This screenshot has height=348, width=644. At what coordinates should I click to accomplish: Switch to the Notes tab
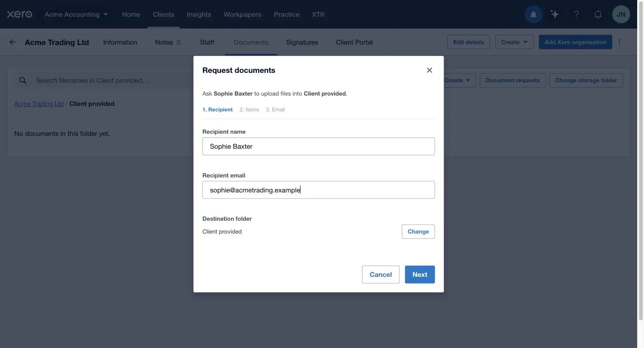coord(168,42)
